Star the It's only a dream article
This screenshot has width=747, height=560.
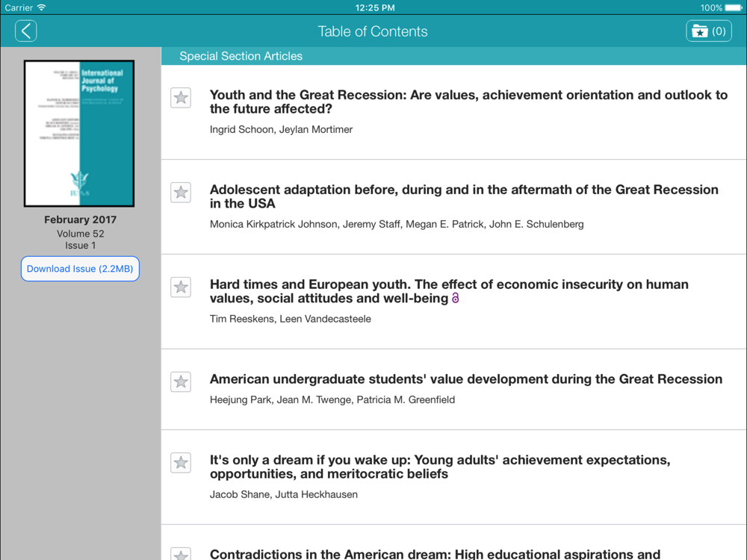point(181,463)
